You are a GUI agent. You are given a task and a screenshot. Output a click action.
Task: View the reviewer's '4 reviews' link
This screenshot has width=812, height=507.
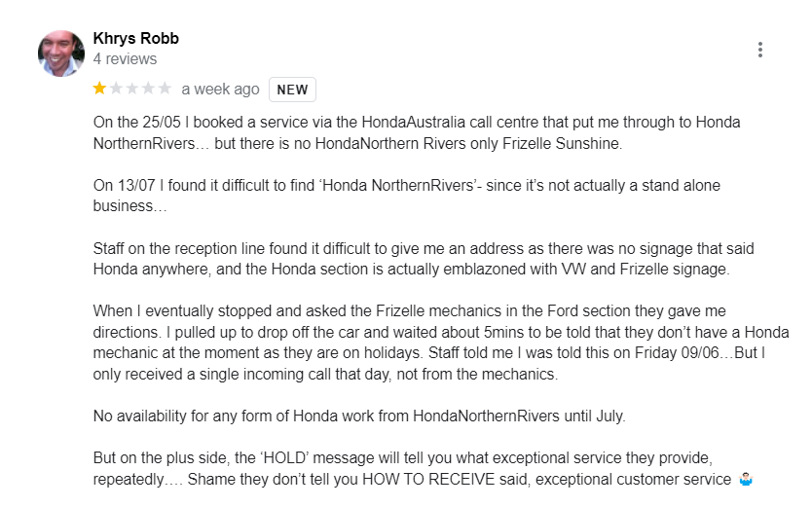125,59
